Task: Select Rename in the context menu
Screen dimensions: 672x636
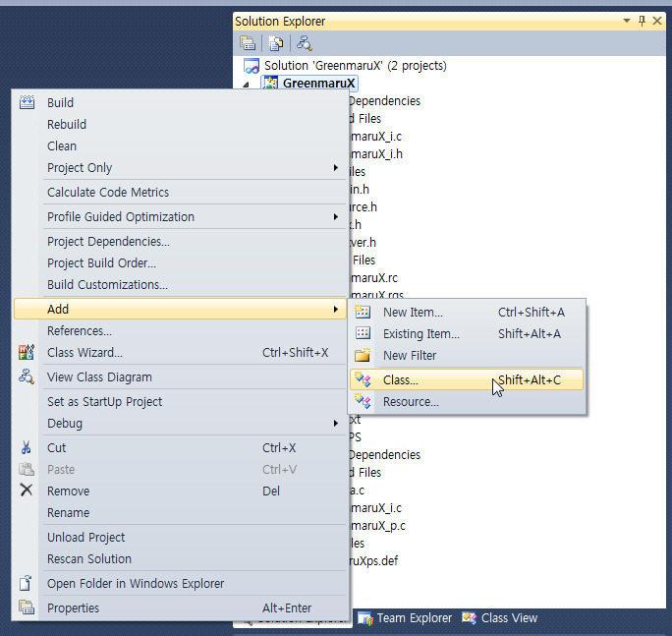Action: (x=180, y=512)
